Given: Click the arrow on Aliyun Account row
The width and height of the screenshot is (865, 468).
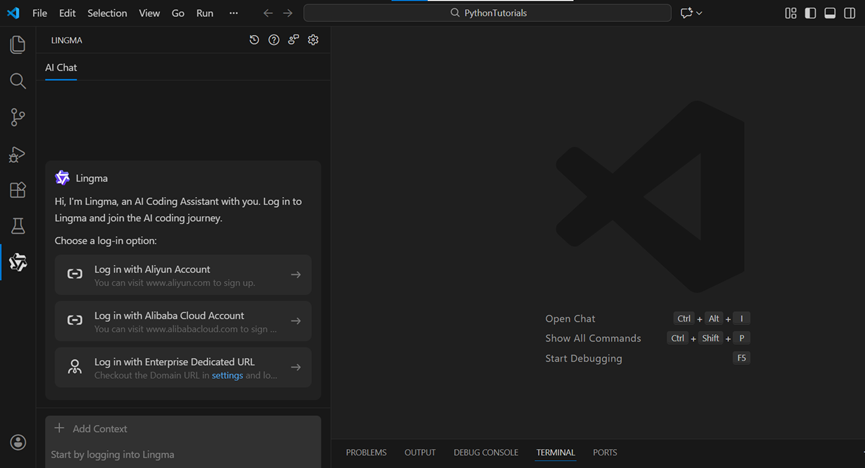Looking at the screenshot, I should click(x=296, y=274).
